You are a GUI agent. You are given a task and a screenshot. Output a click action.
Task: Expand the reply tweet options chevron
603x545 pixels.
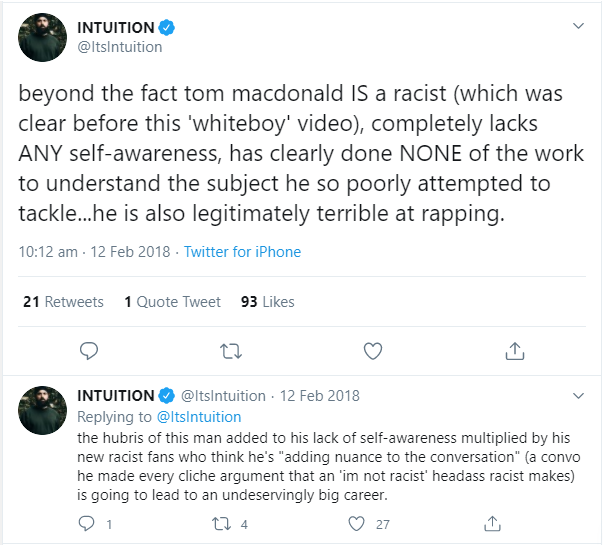pyautogui.click(x=578, y=396)
